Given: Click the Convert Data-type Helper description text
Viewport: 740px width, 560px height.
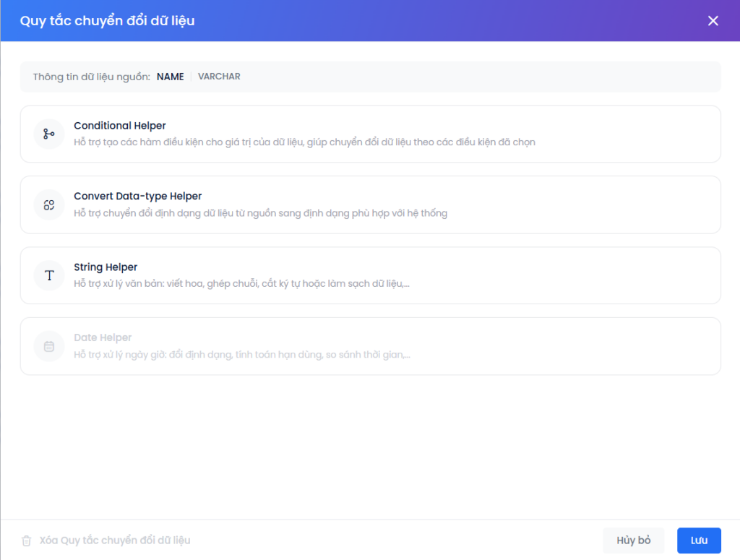Looking at the screenshot, I should pos(260,213).
